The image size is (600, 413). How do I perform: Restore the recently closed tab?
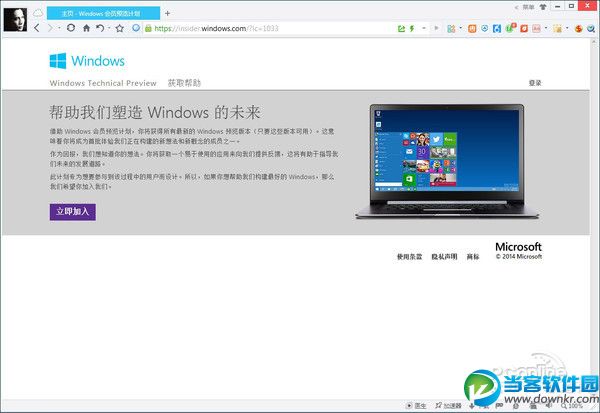point(100,28)
